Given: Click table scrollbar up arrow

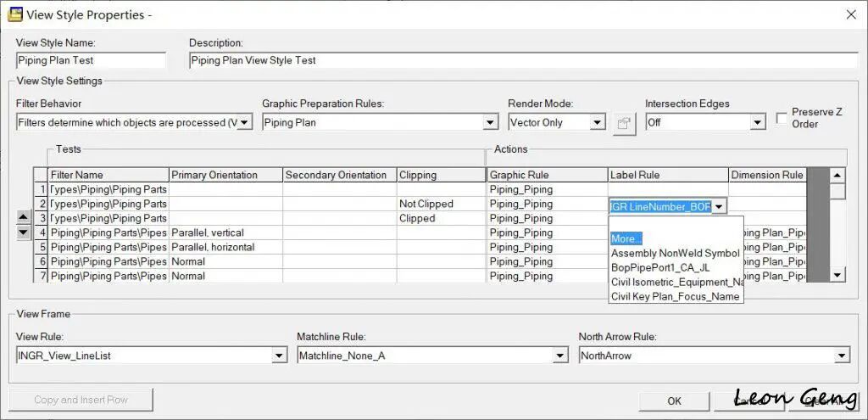Looking at the screenshot, I should [837, 176].
